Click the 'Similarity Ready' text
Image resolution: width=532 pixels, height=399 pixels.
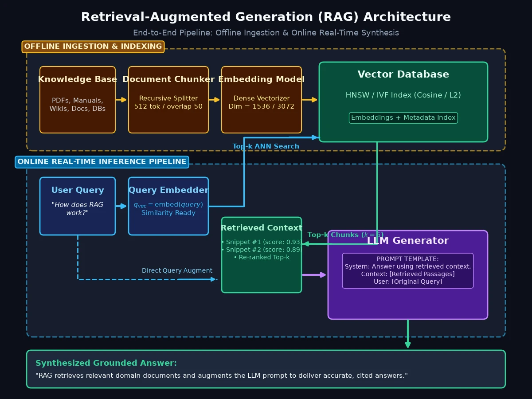coord(168,213)
